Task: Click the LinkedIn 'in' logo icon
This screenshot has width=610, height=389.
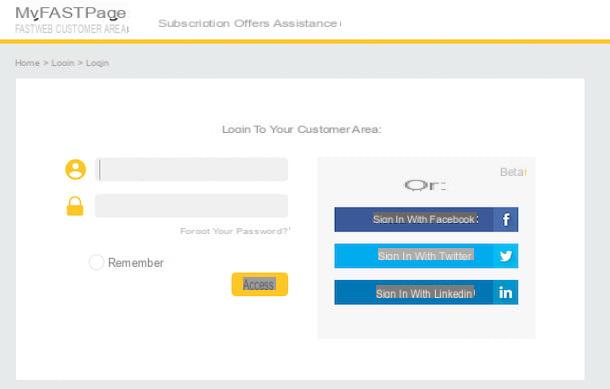Action: pos(506,292)
